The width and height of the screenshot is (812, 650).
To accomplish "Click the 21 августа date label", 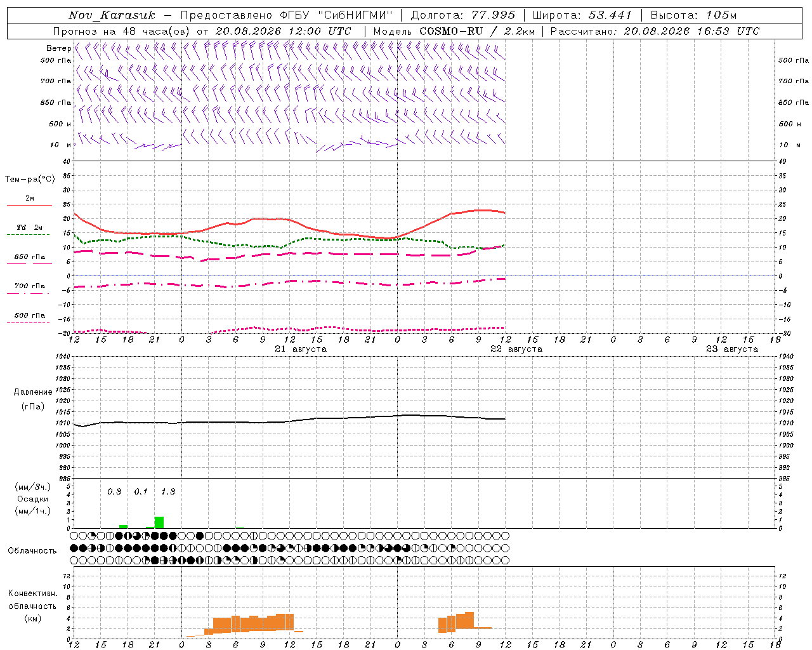I will (301, 349).
